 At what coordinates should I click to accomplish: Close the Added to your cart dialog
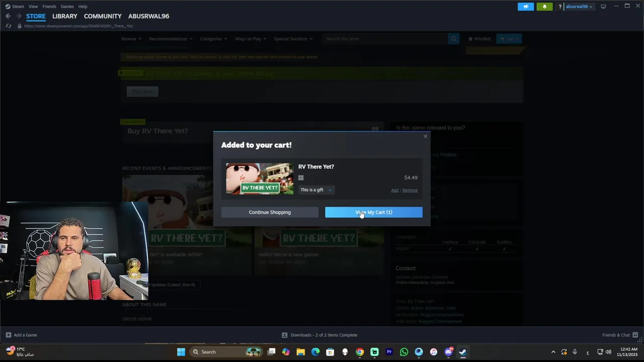click(426, 136)
